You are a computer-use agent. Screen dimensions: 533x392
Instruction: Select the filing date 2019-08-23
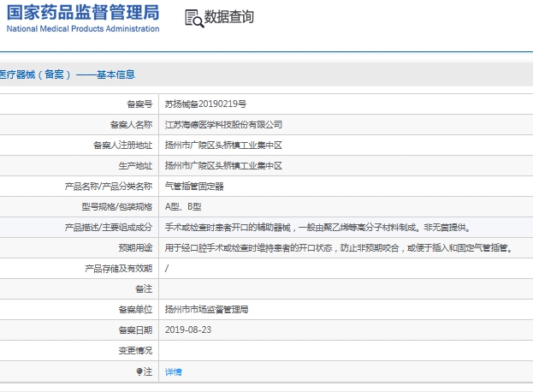pos(188,330)
